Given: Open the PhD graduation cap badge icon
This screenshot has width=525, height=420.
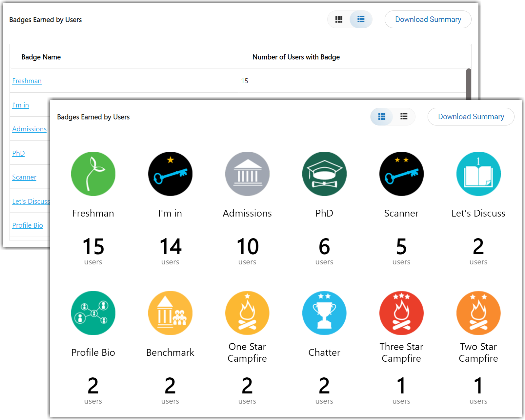Looking at the screenshot, I should coord(324,174).
